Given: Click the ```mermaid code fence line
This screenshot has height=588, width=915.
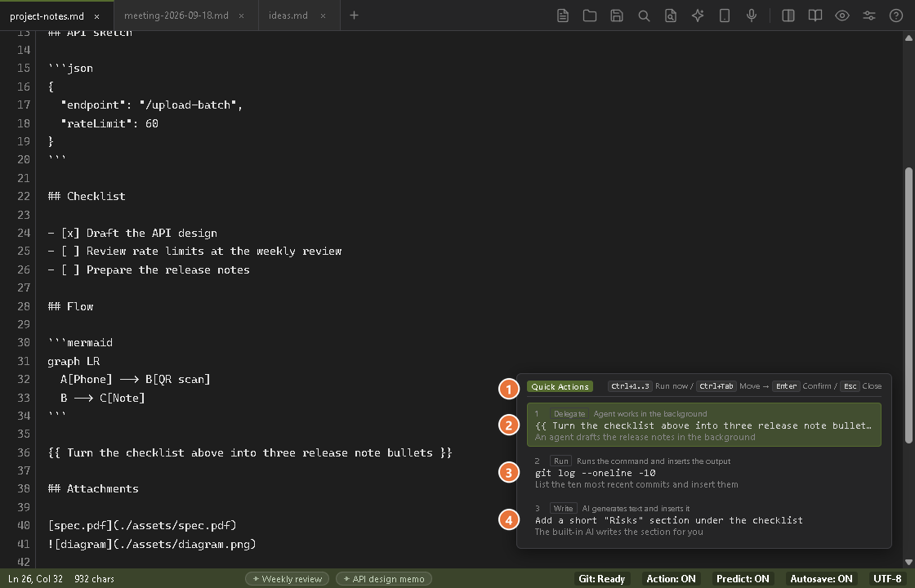Looking at the screenshot, I should 80,342.
